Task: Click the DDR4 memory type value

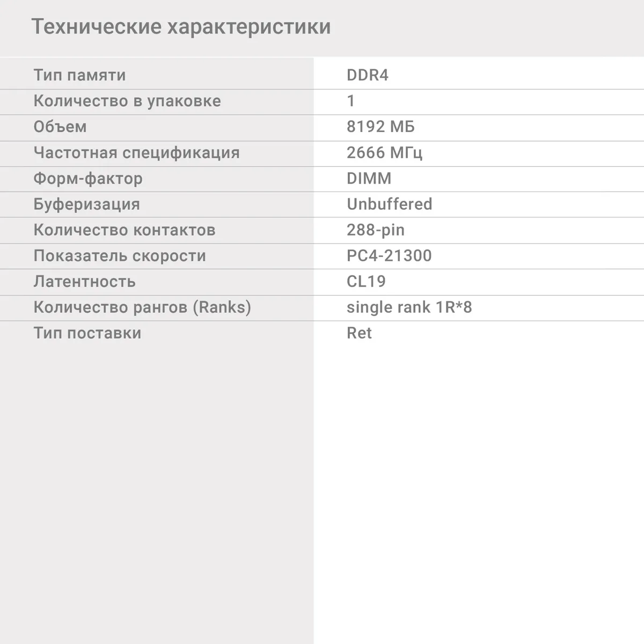Action: pyautogui.click(x=367, y=75)
